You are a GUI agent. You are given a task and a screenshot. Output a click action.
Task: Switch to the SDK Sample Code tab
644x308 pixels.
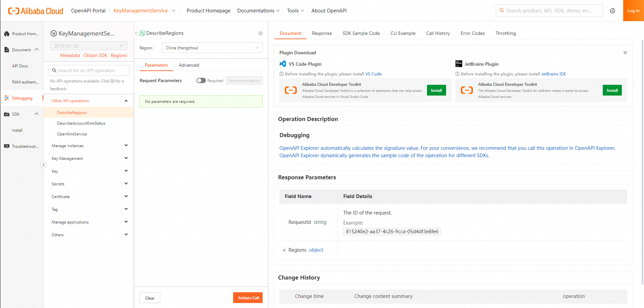click(361, 34)
